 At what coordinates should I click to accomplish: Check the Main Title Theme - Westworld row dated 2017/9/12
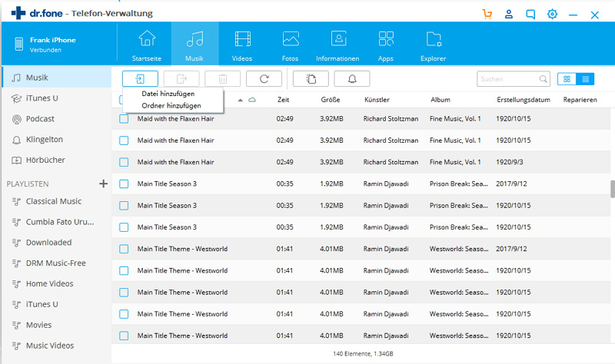click(x=124, y=249)
